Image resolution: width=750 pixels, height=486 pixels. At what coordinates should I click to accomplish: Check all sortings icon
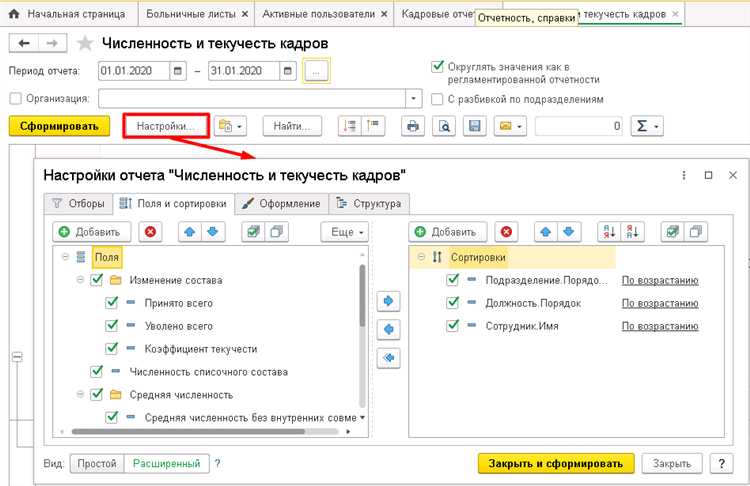pos(673,232)
